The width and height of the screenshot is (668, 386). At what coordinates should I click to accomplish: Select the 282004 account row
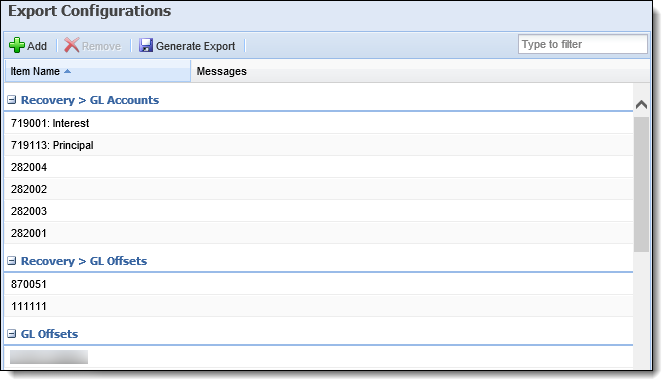click(x=319, y=167)
